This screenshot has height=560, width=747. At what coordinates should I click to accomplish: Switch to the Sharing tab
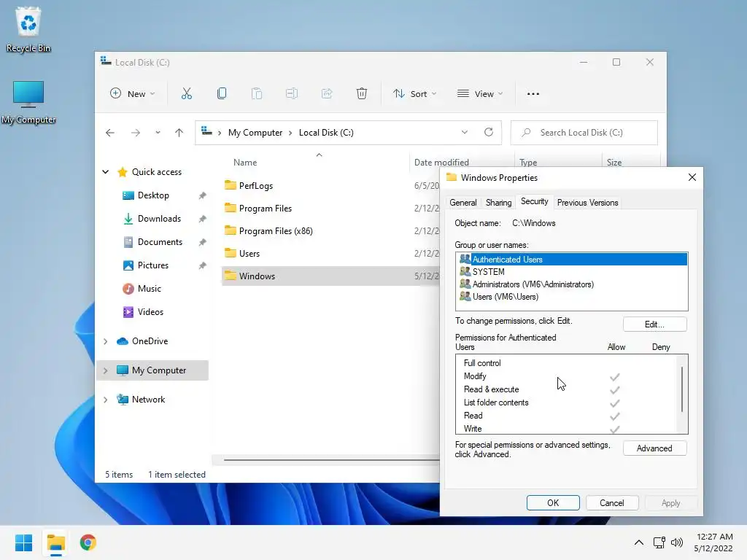[498, 203]
